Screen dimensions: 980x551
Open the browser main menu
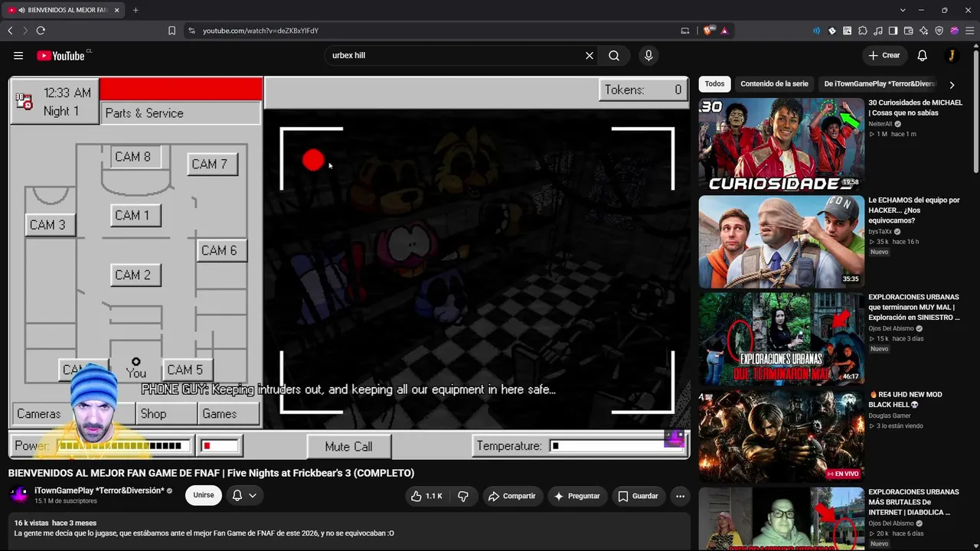tap(969, 31)
